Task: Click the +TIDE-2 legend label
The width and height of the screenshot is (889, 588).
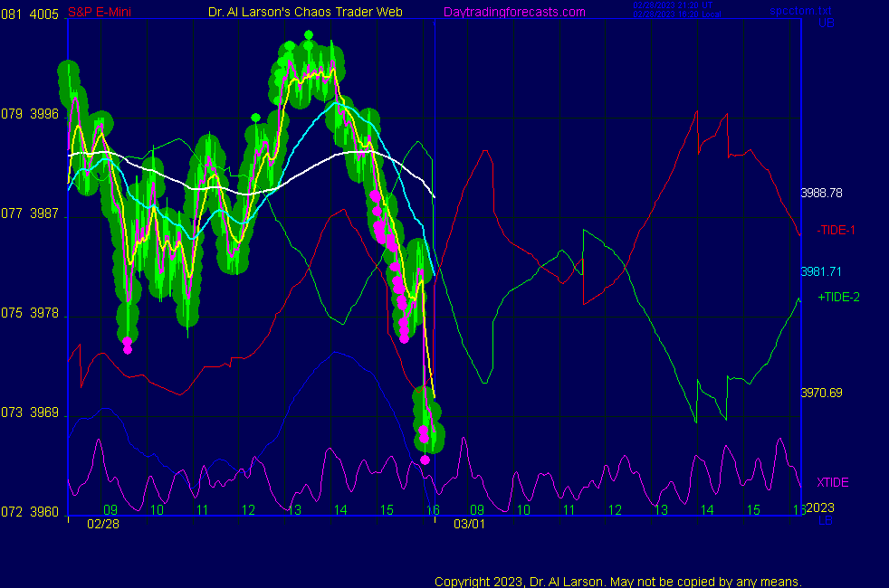Action: click(x=838, y=297)
